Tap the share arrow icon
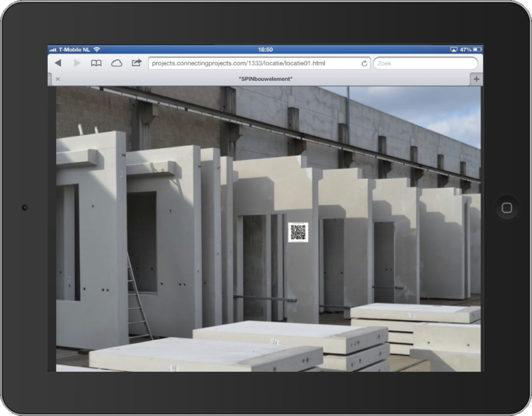 click(x=136, y=63)
